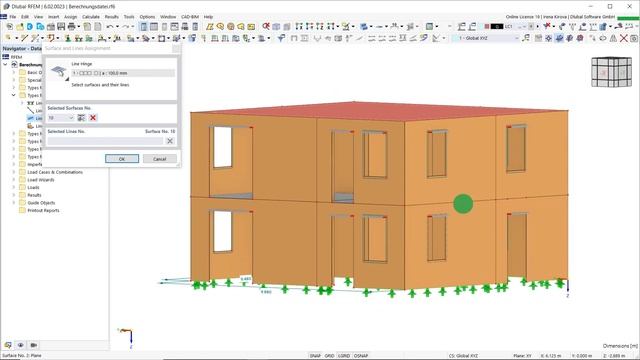This screenshot has width=640, height=360.
Task: Click the Cancel button in the dialog
Action: 160,159
